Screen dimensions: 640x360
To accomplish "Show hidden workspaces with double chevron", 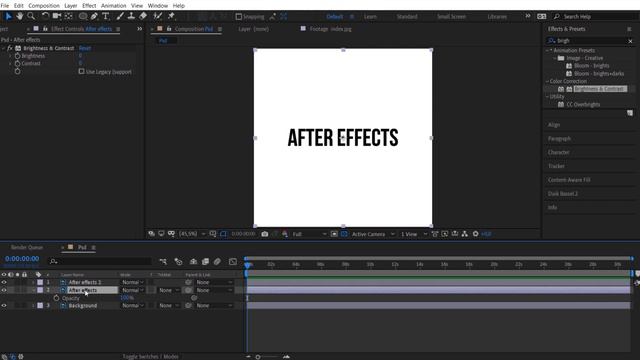I will pyautogui.click(x=528, y=16).
